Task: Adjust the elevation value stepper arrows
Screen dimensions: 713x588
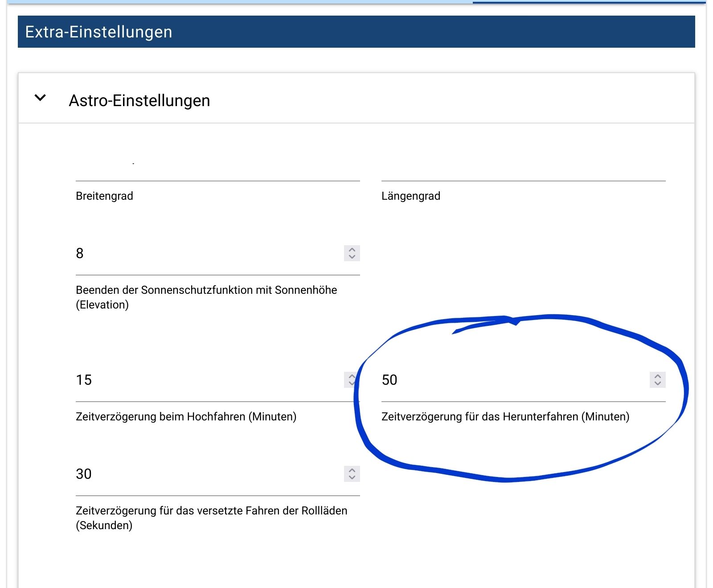Action: coord(352,253)
